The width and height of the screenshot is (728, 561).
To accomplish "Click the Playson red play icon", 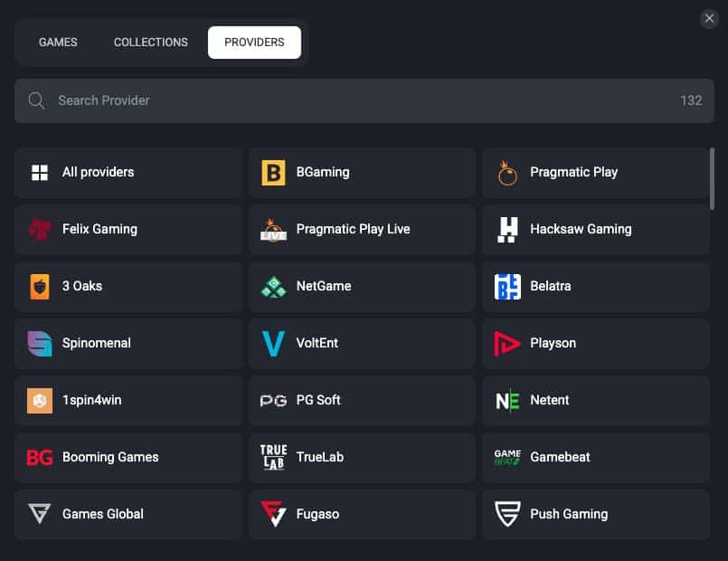I will [x=507, y=343].
